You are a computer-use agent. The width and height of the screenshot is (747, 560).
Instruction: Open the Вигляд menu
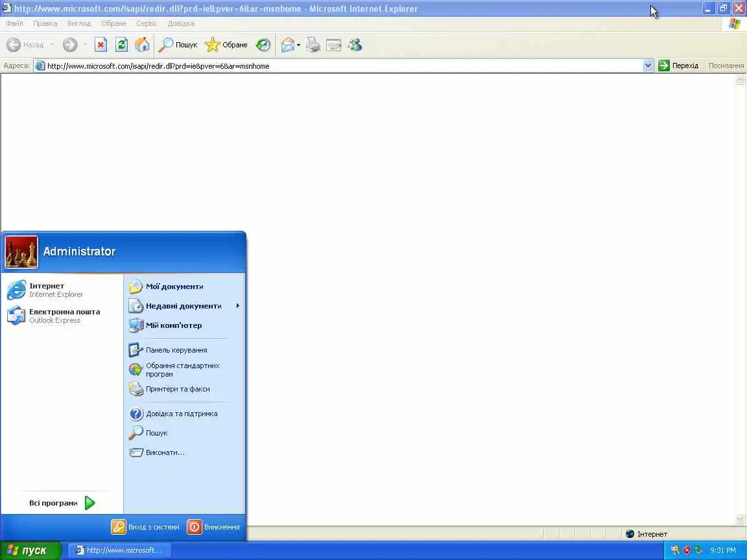click(x=79, y=23)
